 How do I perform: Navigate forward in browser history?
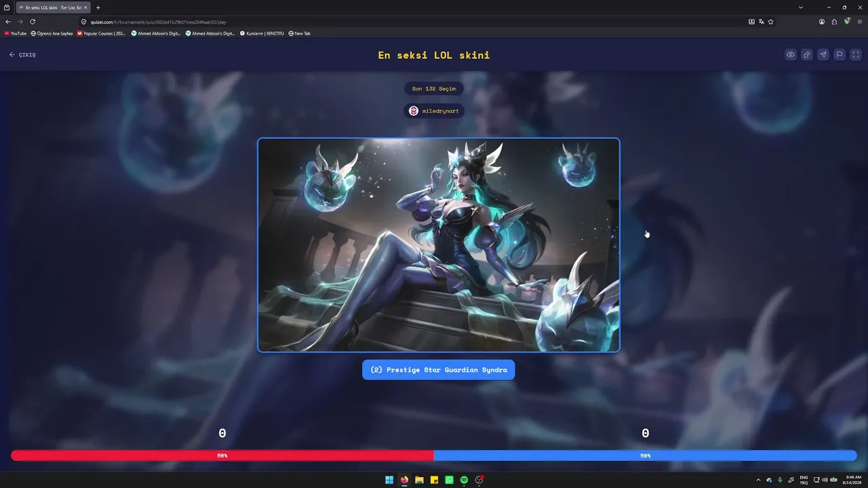(20, 22)
